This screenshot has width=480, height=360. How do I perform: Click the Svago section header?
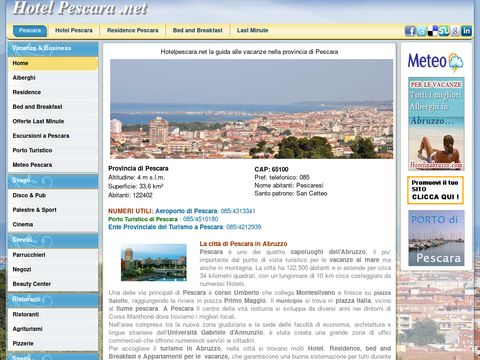point(53,181)
